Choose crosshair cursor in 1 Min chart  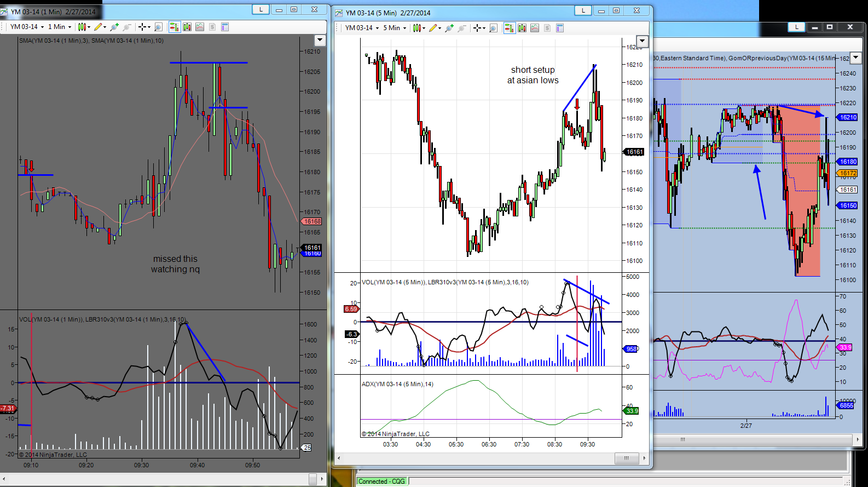coord(142,27)
